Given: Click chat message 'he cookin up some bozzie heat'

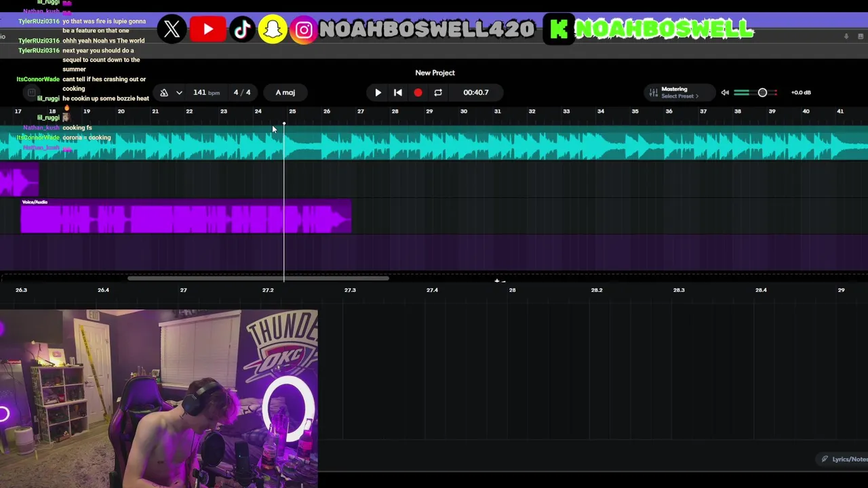Looking at the screenshot, I should (106, 99).
